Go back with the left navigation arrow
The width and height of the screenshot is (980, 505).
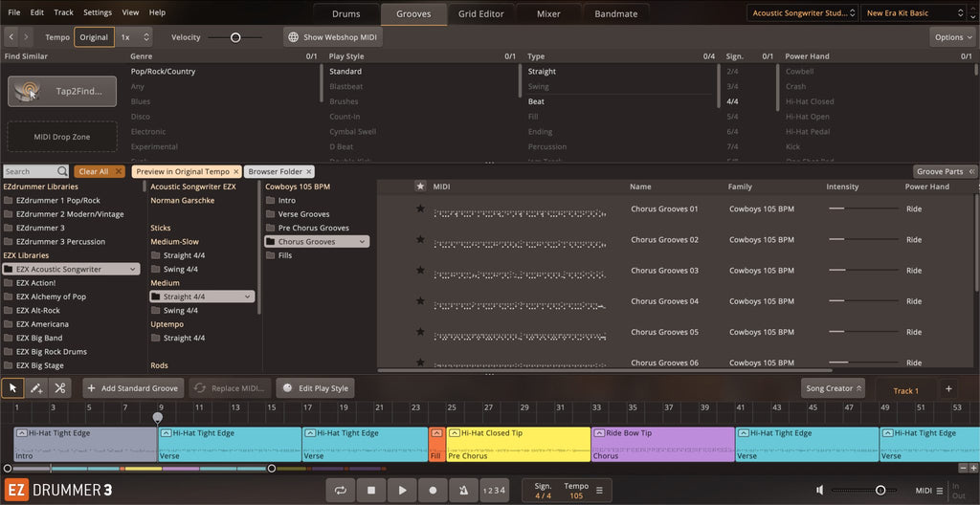coord(11,37)
